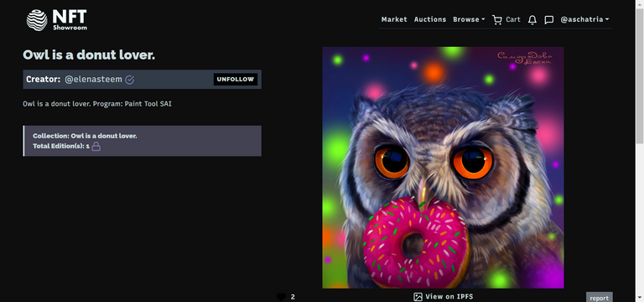Open the messages chat icon
The height and width of the screenshot is (302, 644).
[x=548, y=20]
